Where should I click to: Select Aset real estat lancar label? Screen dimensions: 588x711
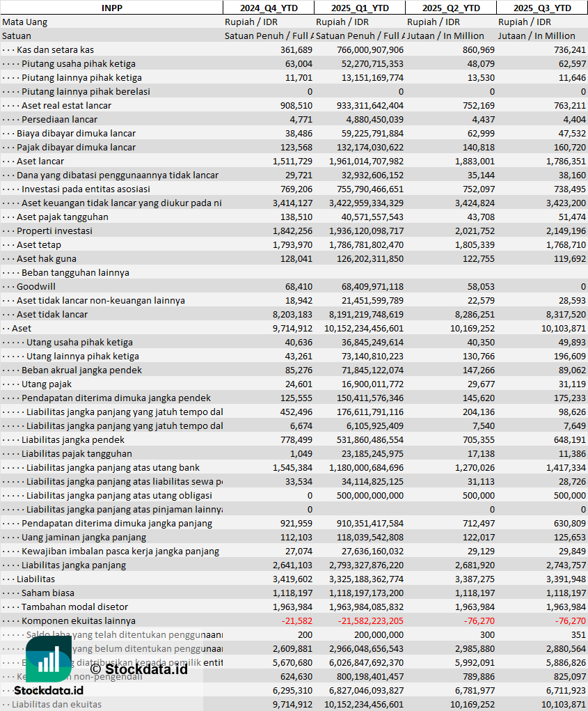66,106
